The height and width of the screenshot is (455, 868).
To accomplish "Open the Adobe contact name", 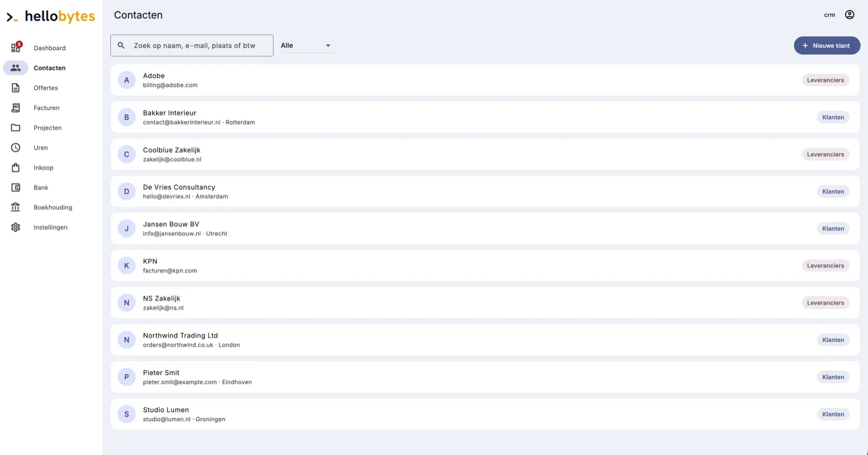I will click(x=154, y=76).
